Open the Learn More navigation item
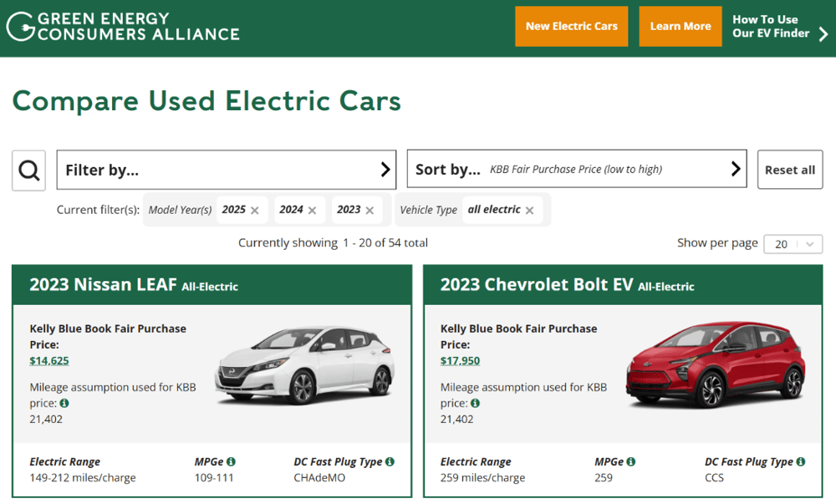The height and width of the screenshot is (504, 836). pos(680,26)
